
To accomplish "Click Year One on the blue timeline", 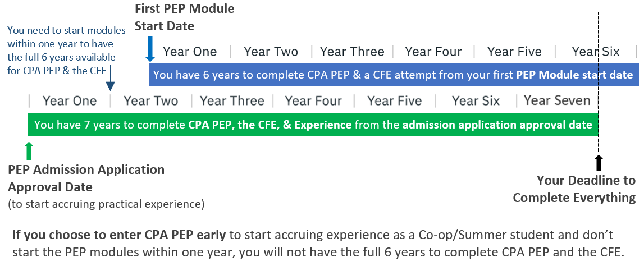I will 189,52.
